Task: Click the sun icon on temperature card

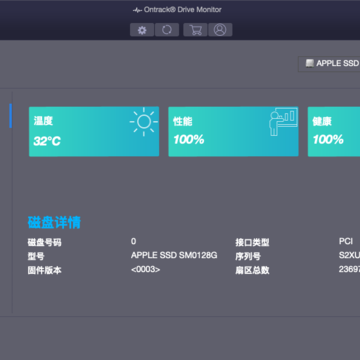Action: (144, 122)
